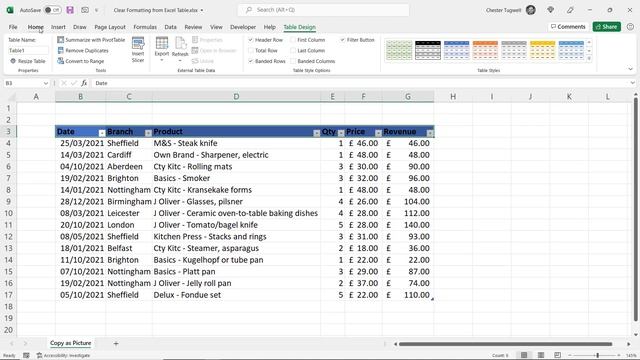
Task: Open the Comments pane
Action: [x=568, y=27]
